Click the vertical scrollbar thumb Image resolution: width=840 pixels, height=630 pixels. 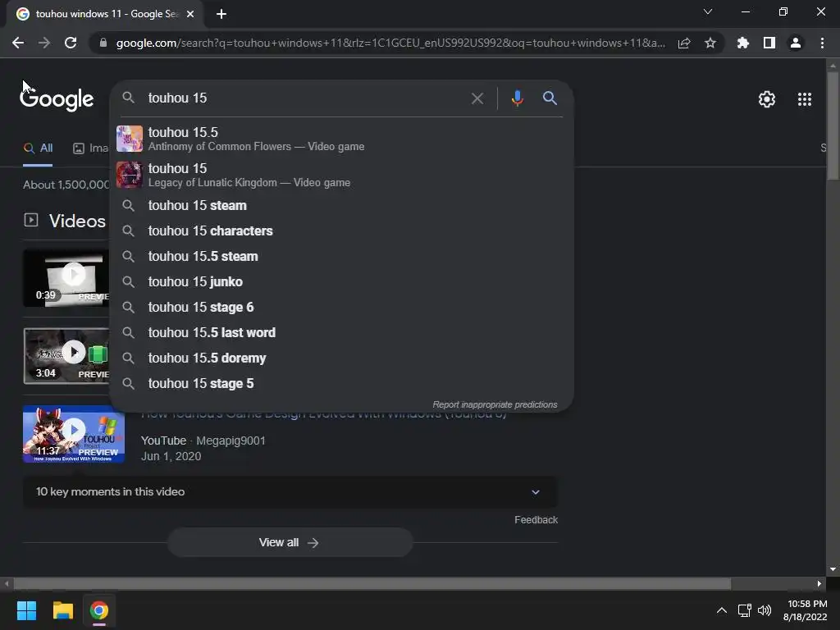[833, 126]
